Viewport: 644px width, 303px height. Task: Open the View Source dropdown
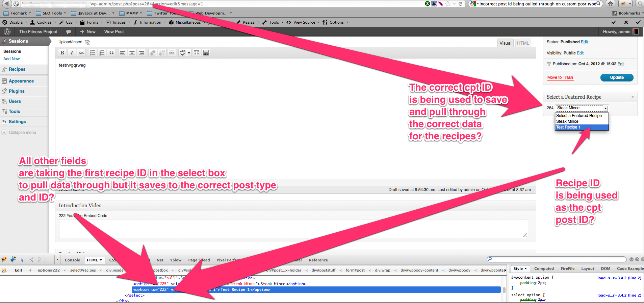(303, 22)
